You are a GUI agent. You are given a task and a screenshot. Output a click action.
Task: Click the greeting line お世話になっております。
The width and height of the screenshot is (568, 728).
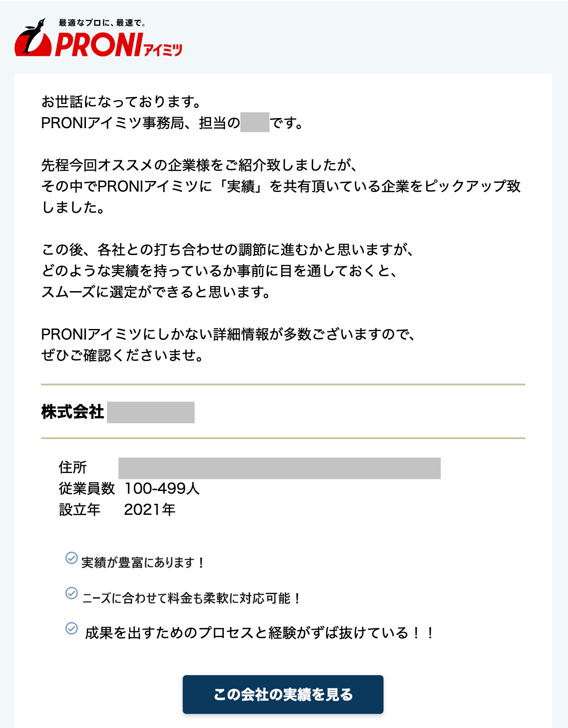point(122,102)
